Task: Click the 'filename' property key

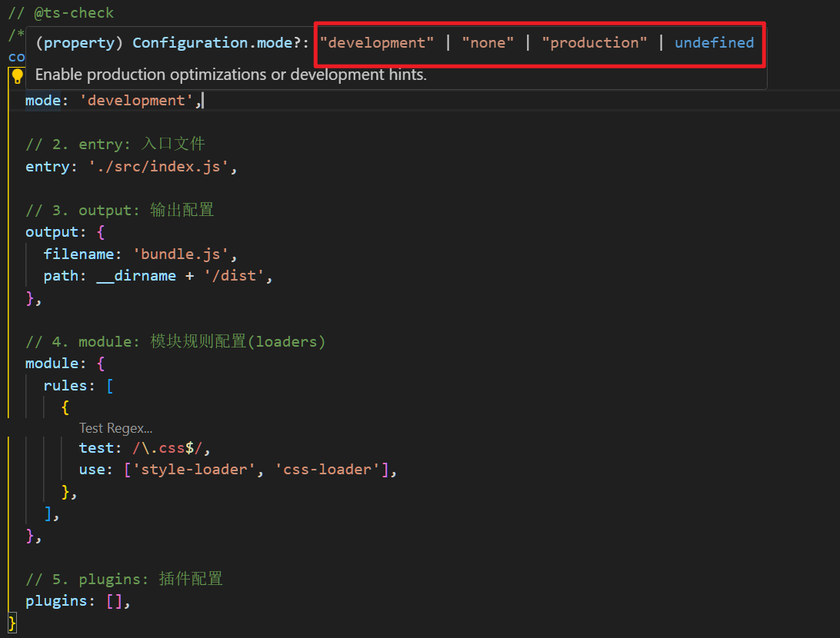Action: (x=78, y=254)
